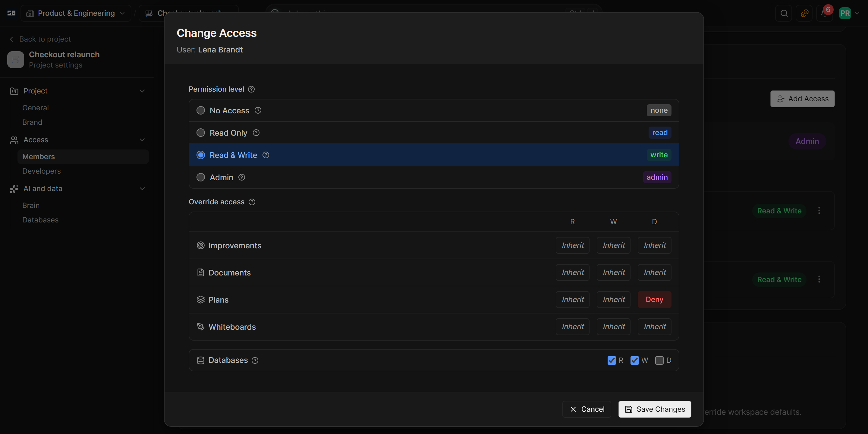Click the Add Access button

click(802, 99)
